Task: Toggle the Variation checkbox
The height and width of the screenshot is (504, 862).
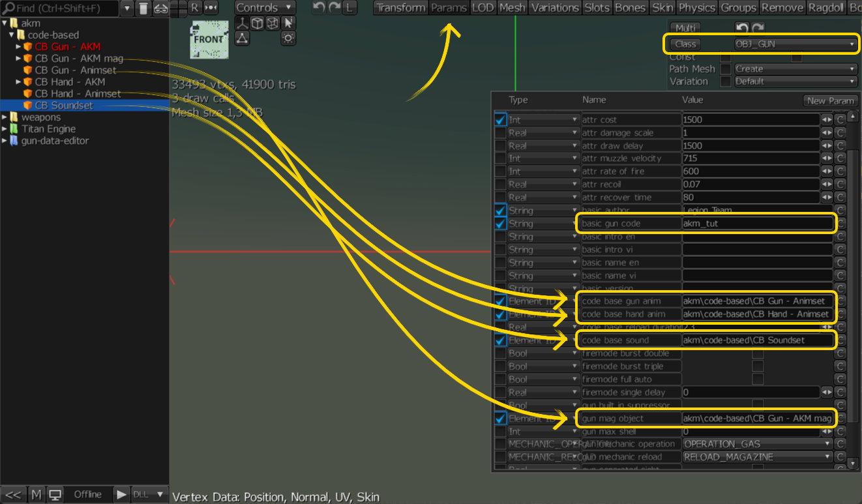Action: [x=725, y=82]
